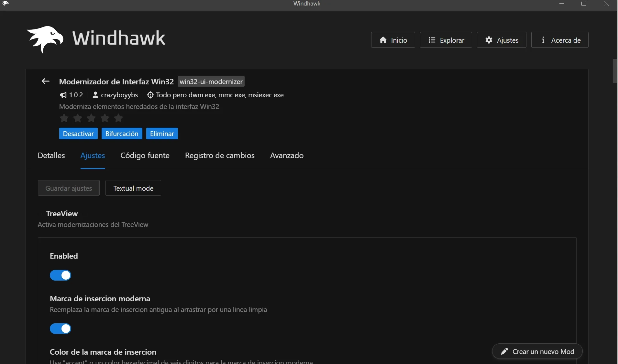Click the -- TreeView -- section heading
618x364 pixels.
tap(62, 214)
